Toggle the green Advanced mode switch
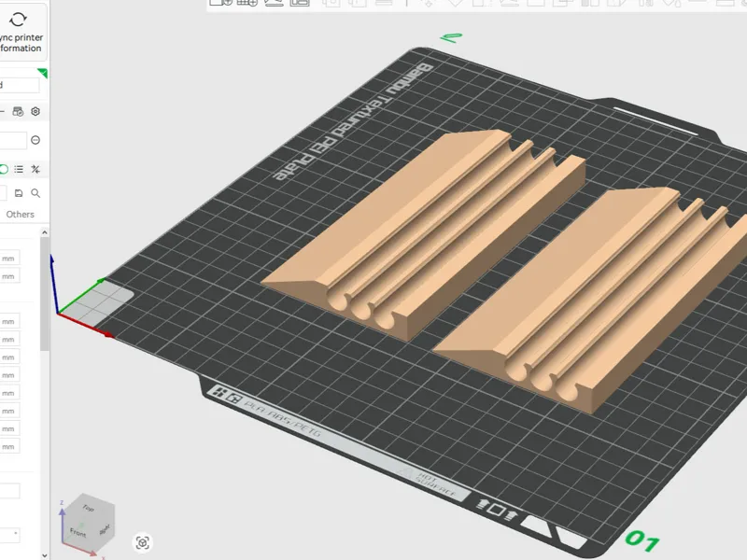 coord(4,169)
